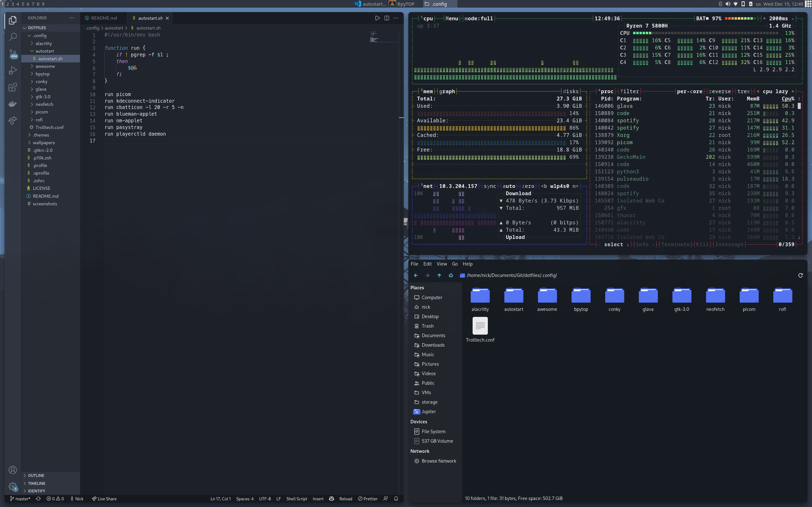The height and width of the screenshot is (507, 812).
Task: Expand the awesome folder in explorer
Action: tap(45, 67)
